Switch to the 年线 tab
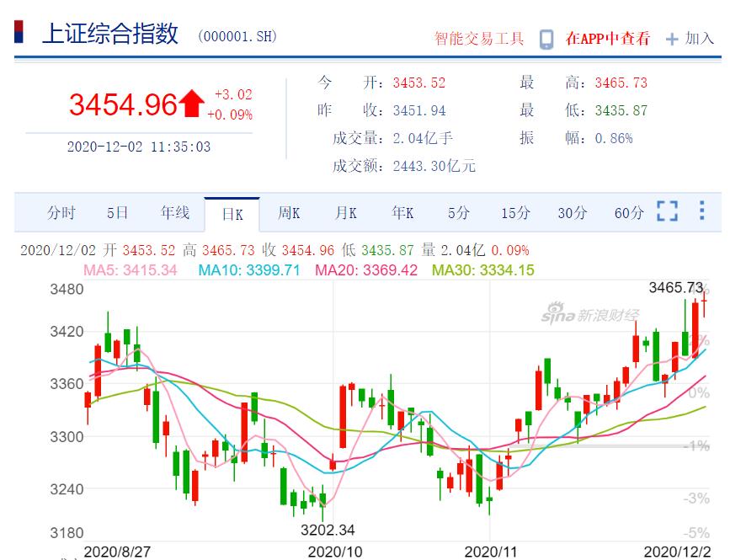The width and height of the screenshot is (746, 560). point(175,213)
